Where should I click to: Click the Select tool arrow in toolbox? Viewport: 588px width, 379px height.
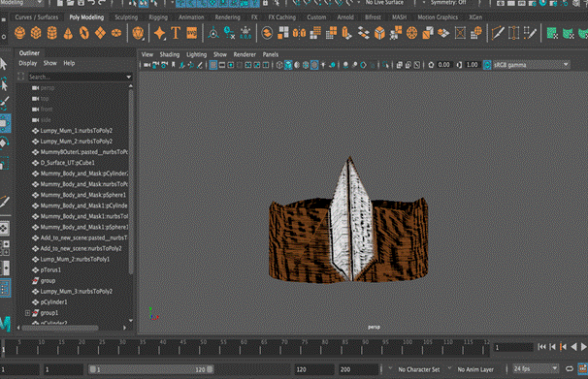4,64
